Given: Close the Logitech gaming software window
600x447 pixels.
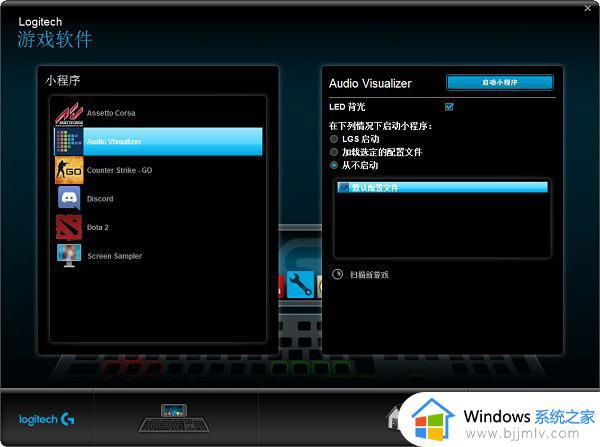Looking at the screenshot, I should pyautogui.click(x=588, y=8).
